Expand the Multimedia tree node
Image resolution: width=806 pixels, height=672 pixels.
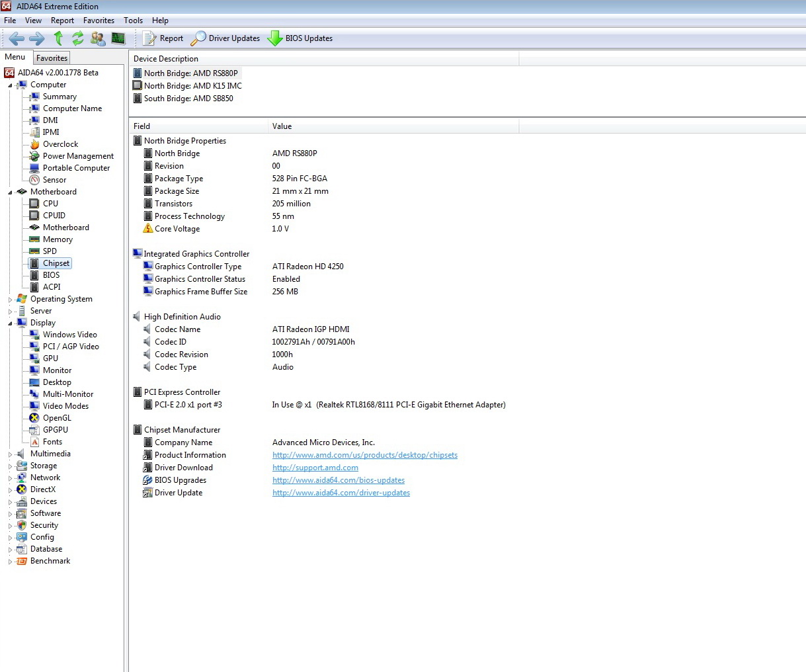[x=10, y=454]
